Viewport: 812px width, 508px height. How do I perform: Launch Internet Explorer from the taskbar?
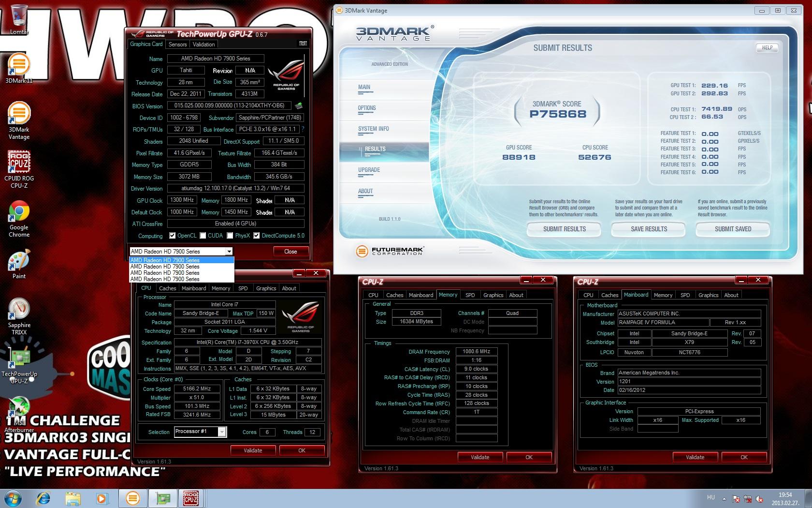tap(43, 498)
